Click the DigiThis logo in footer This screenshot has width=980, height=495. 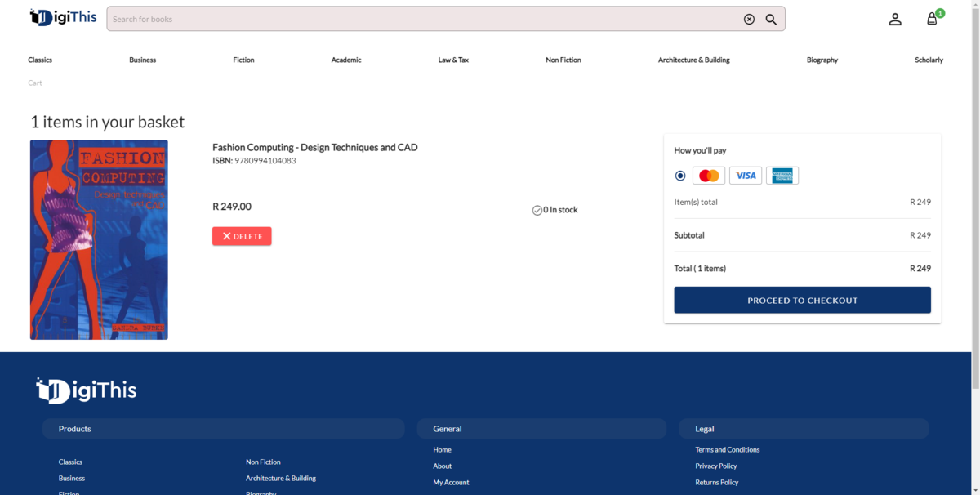point(87,390)
